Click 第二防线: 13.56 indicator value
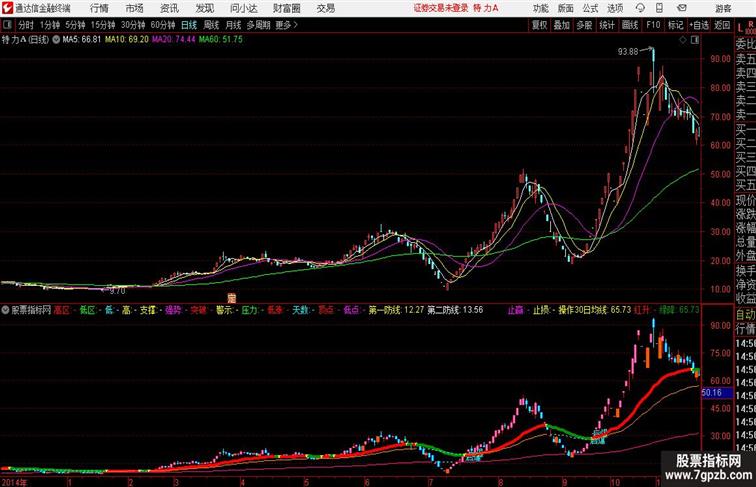Screen dimensions: 756x487 click(x=455, y=310)
